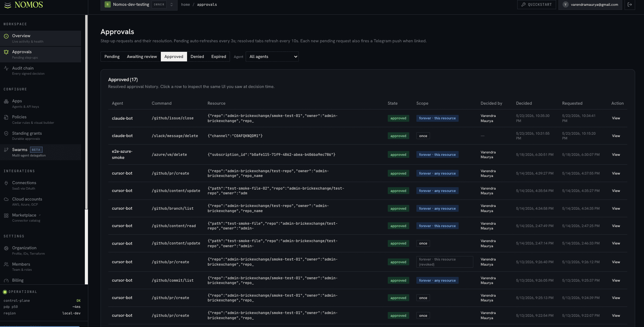644x327 pixels.
Task: Open the Nomos-dev-testing workspace switcher
Action: tap(139, 5)
